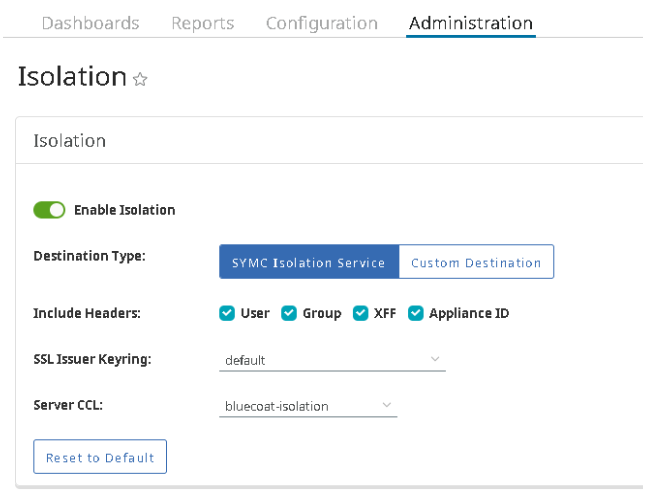Click the Isolation panel header

pos(70,141)
